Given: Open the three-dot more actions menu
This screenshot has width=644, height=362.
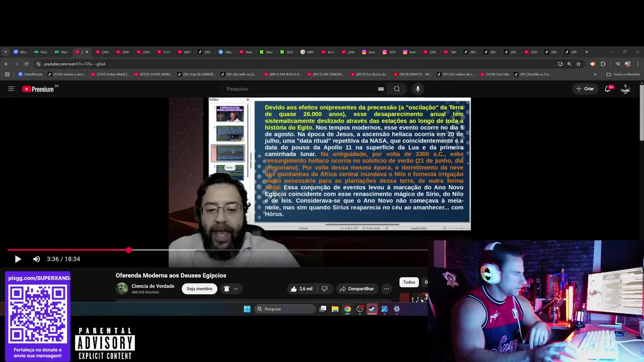Looking at the screenshot, I should pyautogui.click(x=386, y=289).
